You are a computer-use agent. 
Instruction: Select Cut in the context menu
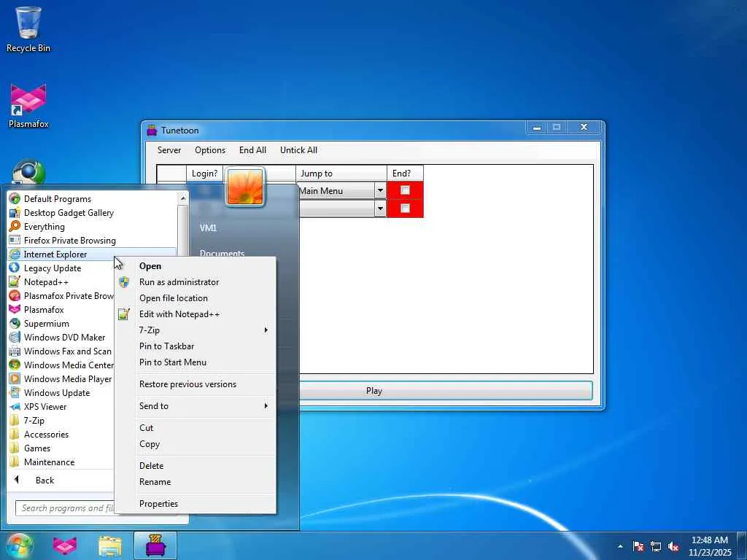(x=196, y=427)
